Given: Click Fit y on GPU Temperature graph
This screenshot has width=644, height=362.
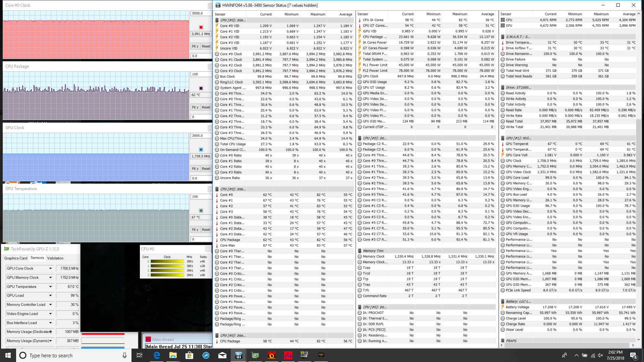Looking at the screenshot, I should pyautogui.click(x=195, y=230).
